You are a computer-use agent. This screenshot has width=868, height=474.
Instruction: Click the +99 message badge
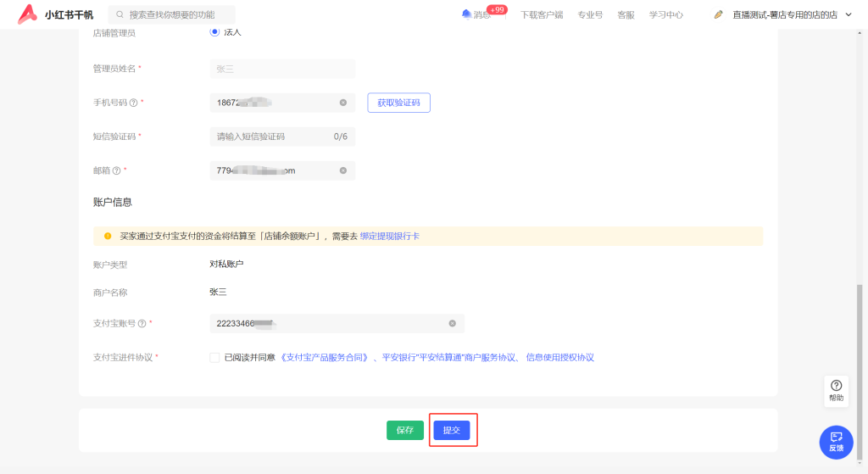497,9
